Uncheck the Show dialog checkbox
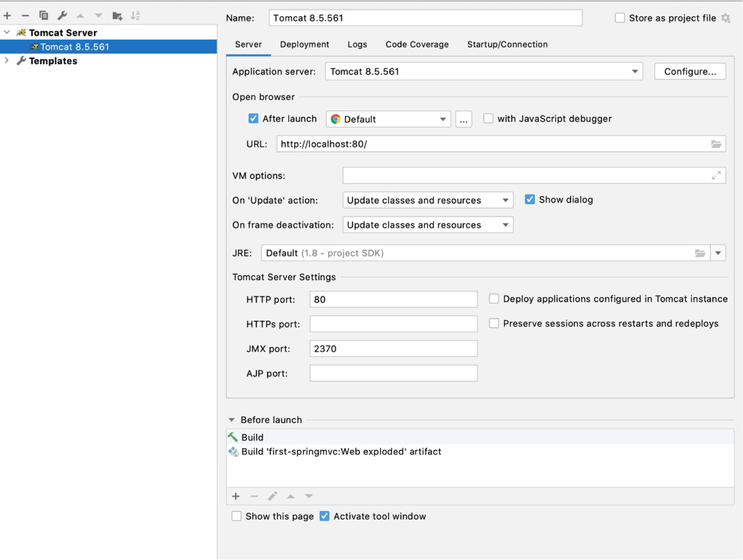 point(530,200)
